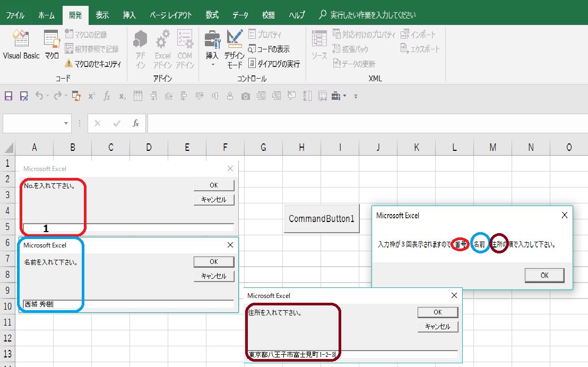Screen dimensions: 588x367
Task: Click コードの表示 (View Code)
Action: pyautogui.click(x=269, y=49)
